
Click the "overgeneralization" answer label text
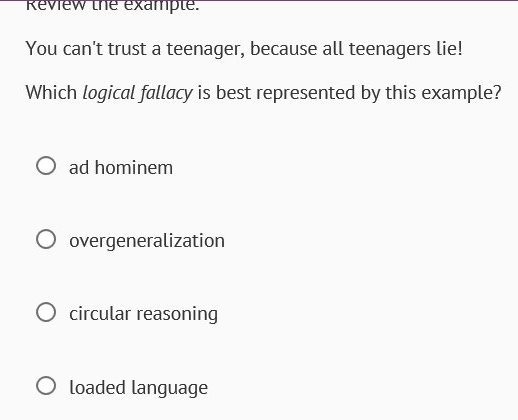147,241
